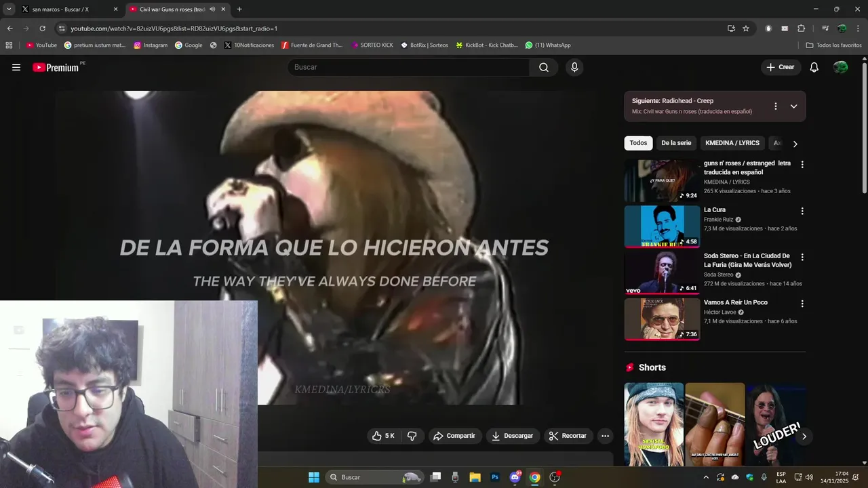Open a new browser tab
Viewport: 868px width, 488px height.
pos(239,9)
